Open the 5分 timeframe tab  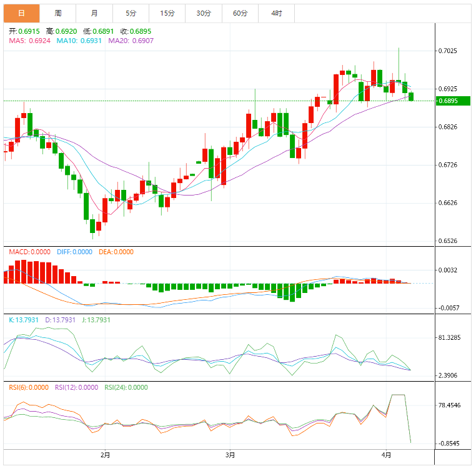tap(131, 13)
